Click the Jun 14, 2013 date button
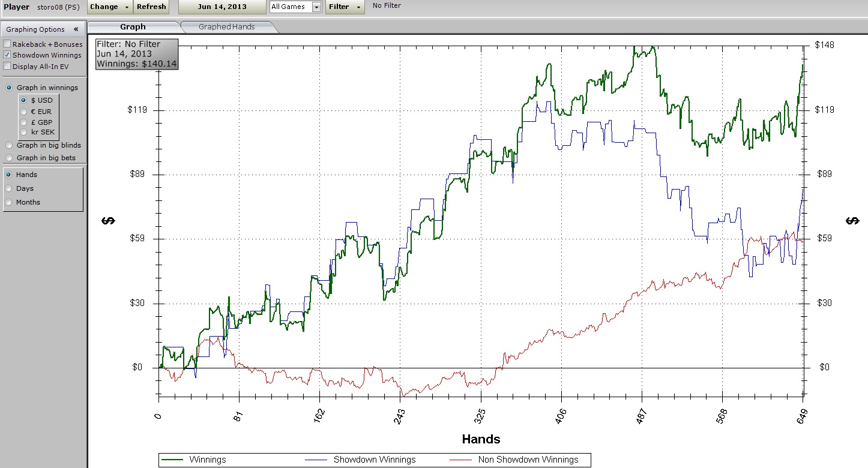The width and height of the screenshot is (868, 468). 222,7
